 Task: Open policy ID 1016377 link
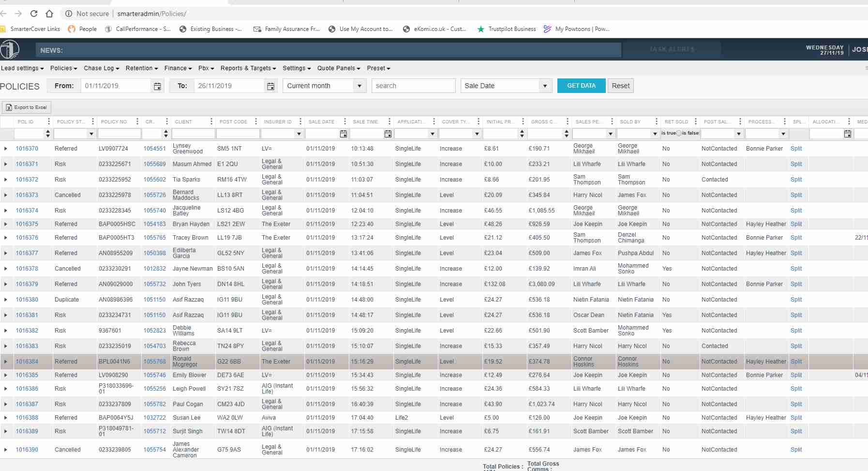(x=27, y=253)
